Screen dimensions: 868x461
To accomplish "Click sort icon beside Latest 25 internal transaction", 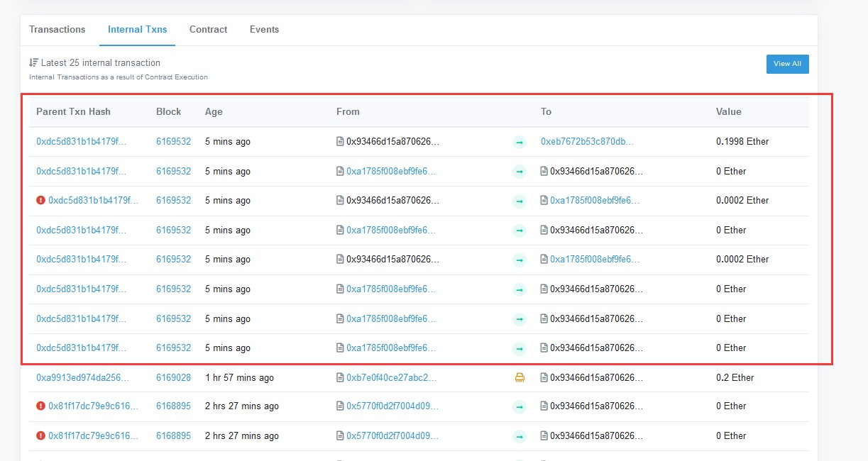I will point(33,63).
